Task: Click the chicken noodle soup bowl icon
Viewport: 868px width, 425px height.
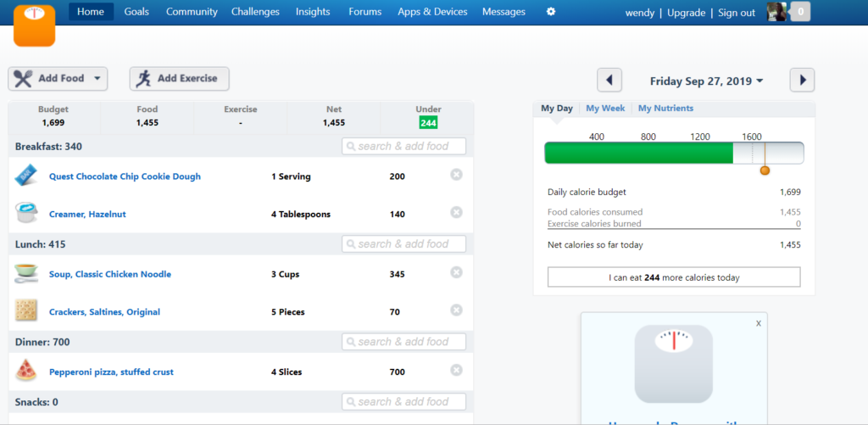Action: tap(26, 273)
